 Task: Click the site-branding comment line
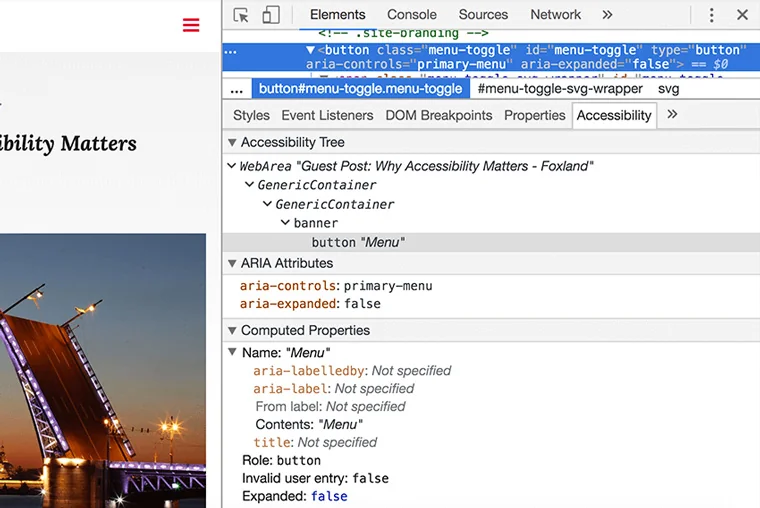[x=403, y=33]
